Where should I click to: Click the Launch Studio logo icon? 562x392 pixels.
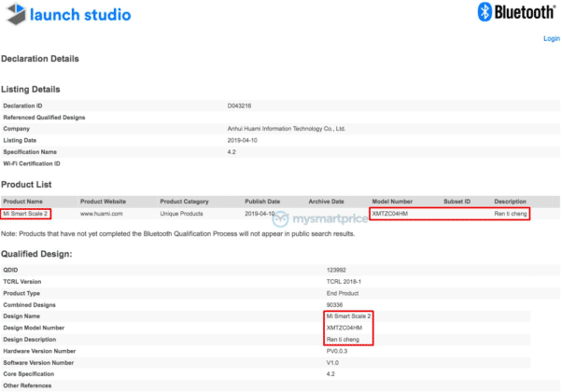(x=17, y=14)
